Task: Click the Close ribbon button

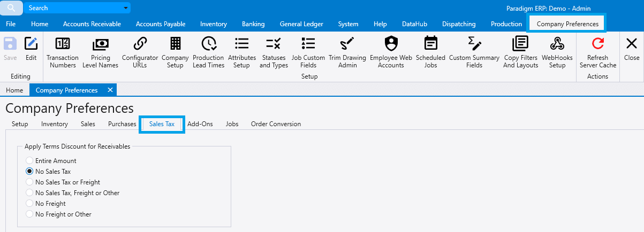Action: click(632, 49)
